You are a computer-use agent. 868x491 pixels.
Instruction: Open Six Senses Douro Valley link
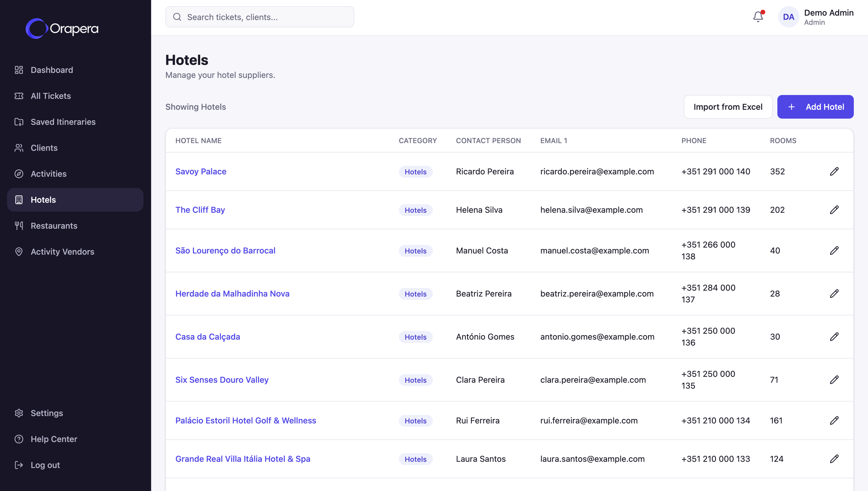(x=222, y=380)
